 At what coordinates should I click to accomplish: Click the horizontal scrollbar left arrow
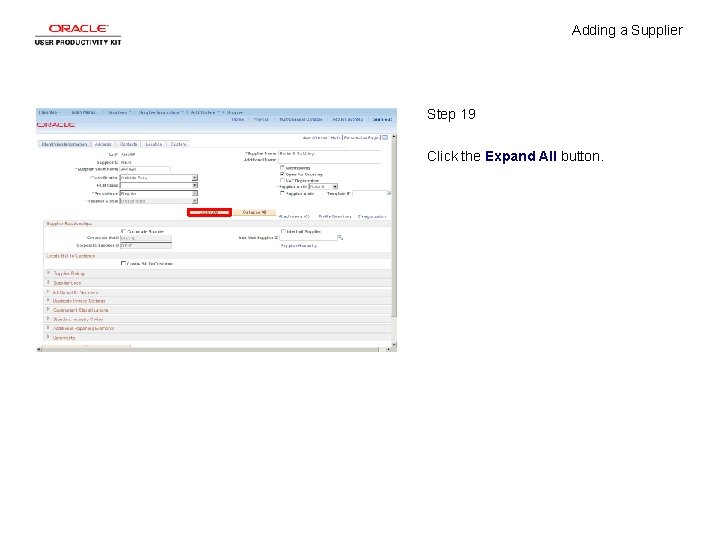[39, 349]
